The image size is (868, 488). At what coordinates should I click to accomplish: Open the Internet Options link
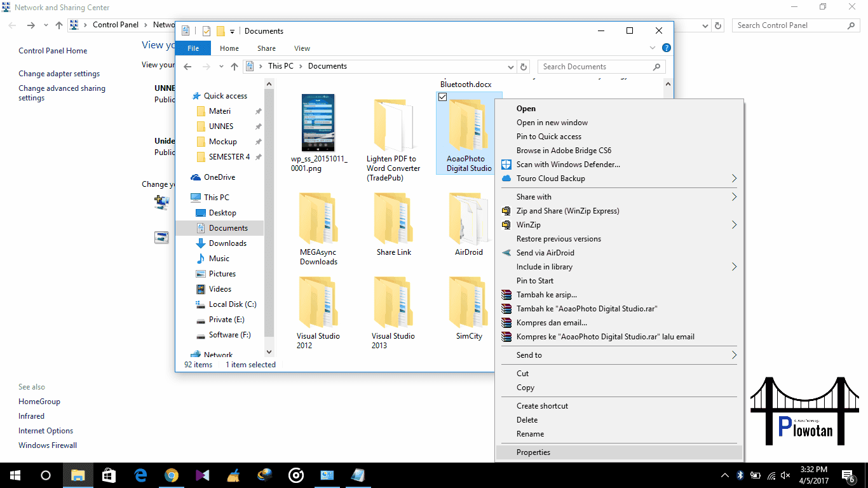point(46,431)
